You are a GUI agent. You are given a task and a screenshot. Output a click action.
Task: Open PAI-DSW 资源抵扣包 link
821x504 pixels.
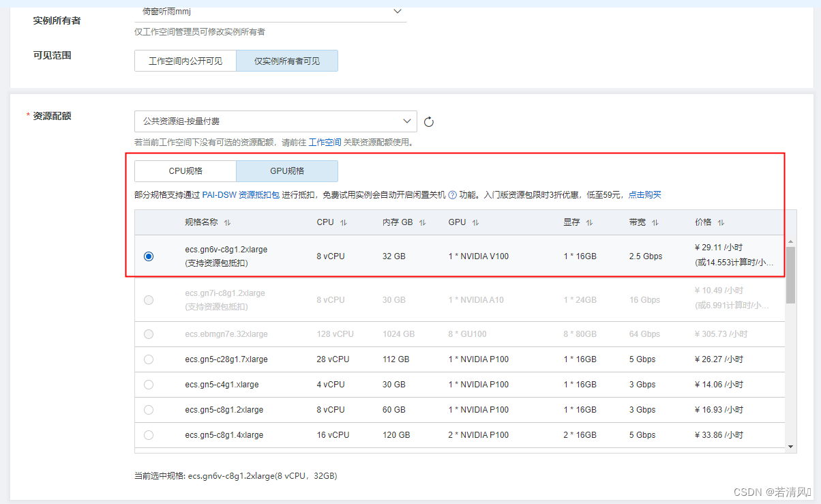tap(241, 195)
